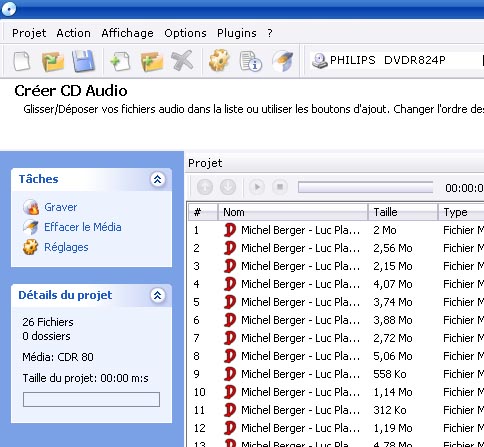Stop track playback
The width and height of the screenshot is (484, 447).
(x=280, y=187)
